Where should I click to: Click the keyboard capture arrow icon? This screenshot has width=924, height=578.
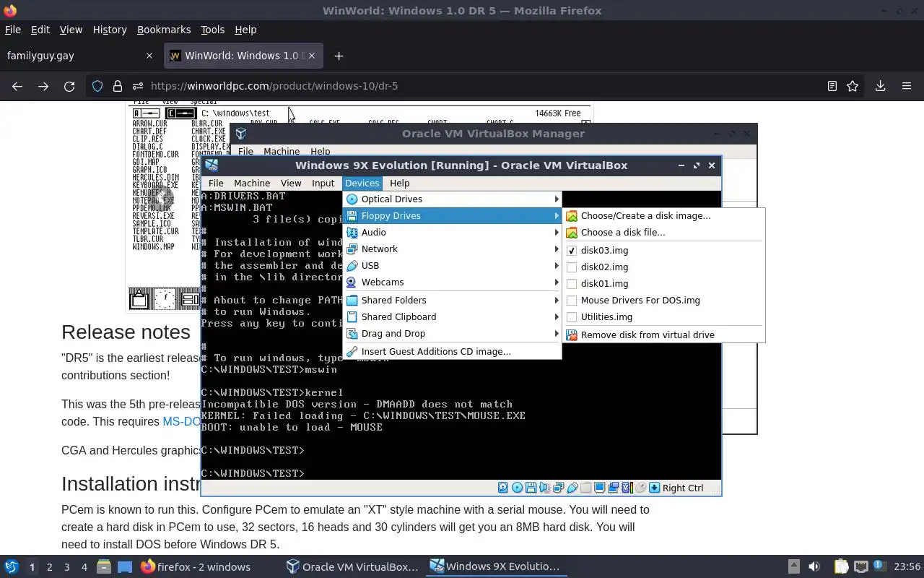click(654, 488)
